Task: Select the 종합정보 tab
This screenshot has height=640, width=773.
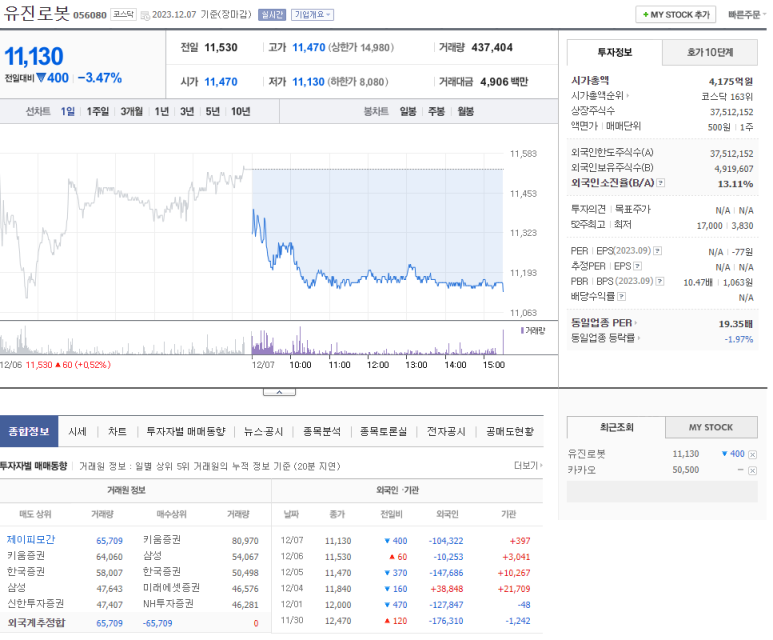Action: tap(29, 431)
